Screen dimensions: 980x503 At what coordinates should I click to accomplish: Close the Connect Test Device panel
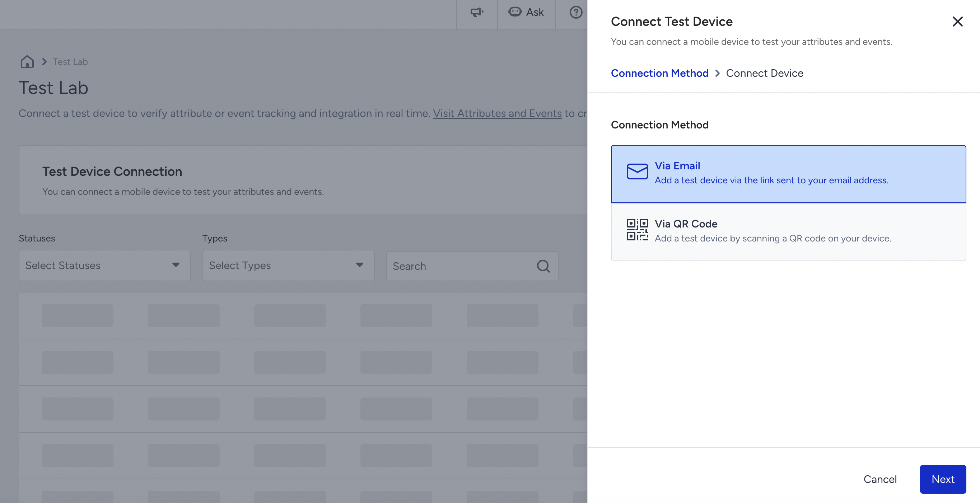957,22
